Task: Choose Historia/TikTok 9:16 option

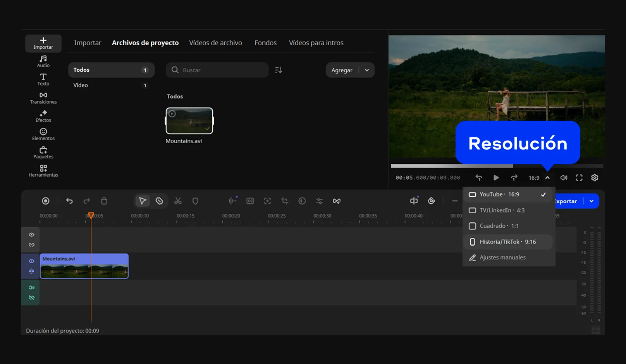Action: pyautogui.click(x=507, y=242)
